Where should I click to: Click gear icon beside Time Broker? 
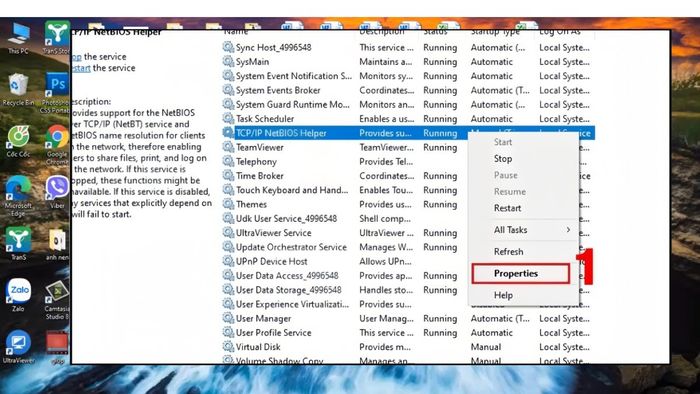click(x=228, y=176)
